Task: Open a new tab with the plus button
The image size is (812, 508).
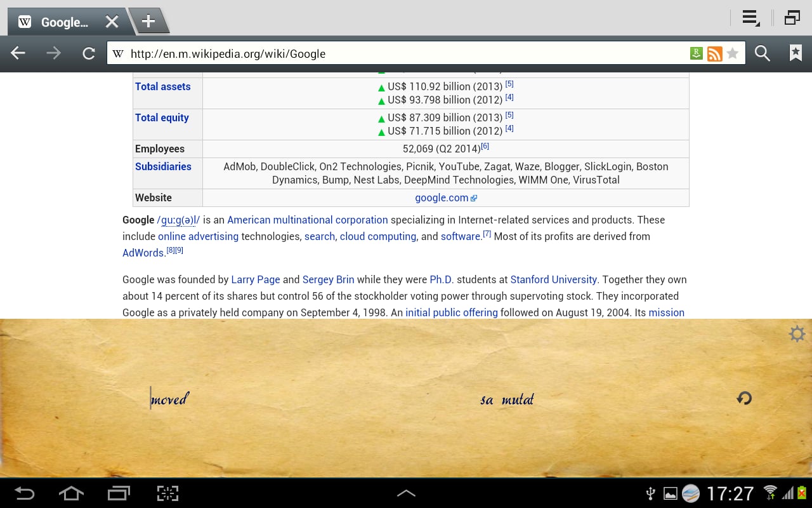Action: [148, 22]
